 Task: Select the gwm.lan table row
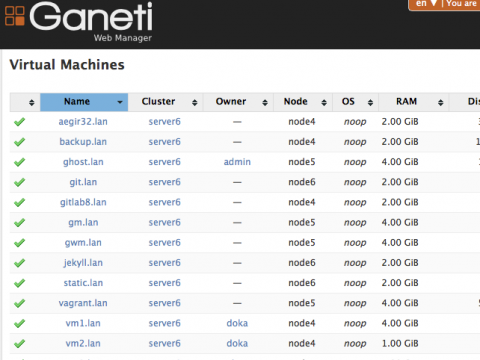coord(245,243)
